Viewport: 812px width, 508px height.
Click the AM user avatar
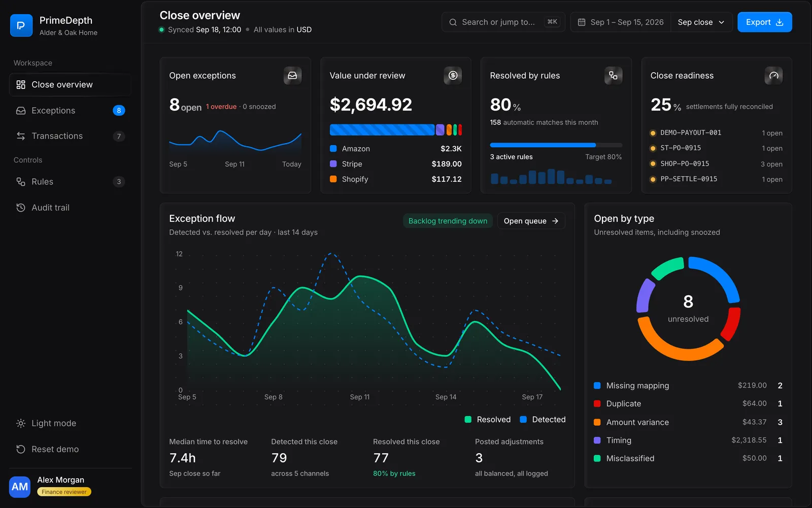pyautogui.click(x=20, y=487)
